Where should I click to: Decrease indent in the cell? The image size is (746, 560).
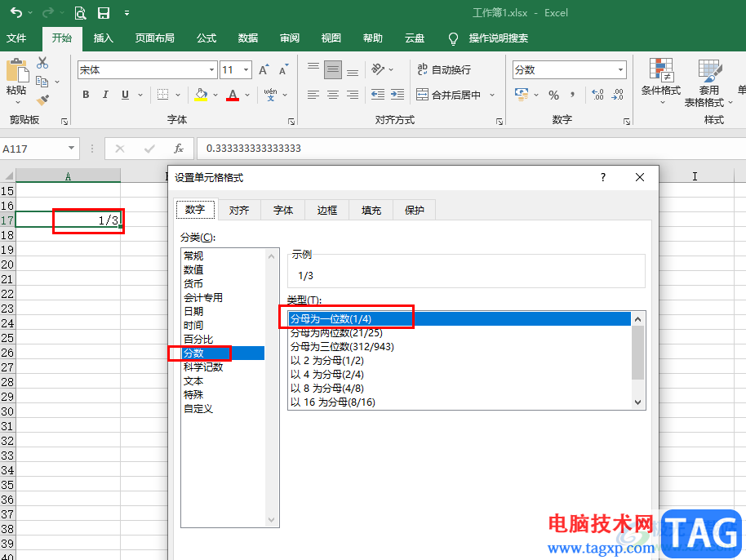pyautogui.click(x=378, y=94)
